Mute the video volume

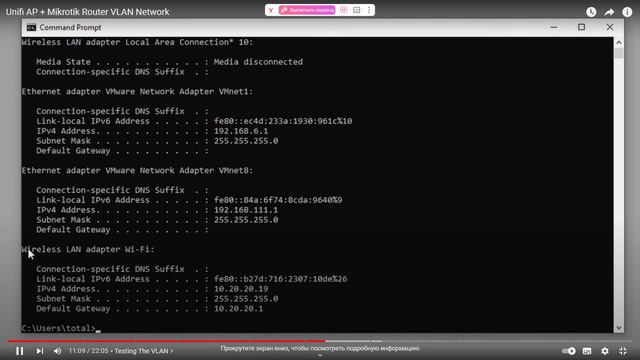58,351
